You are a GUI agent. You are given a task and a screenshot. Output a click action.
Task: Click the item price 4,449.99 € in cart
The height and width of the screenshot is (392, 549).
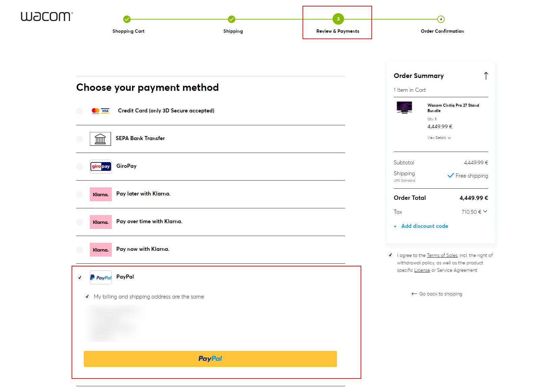(x=440, y=127)
